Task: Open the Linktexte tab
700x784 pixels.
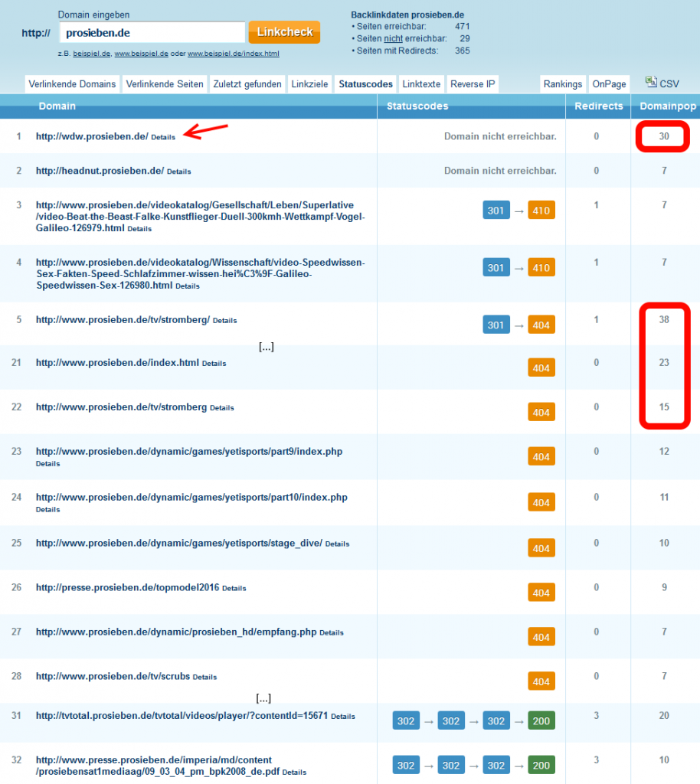Action: point(421,84)
